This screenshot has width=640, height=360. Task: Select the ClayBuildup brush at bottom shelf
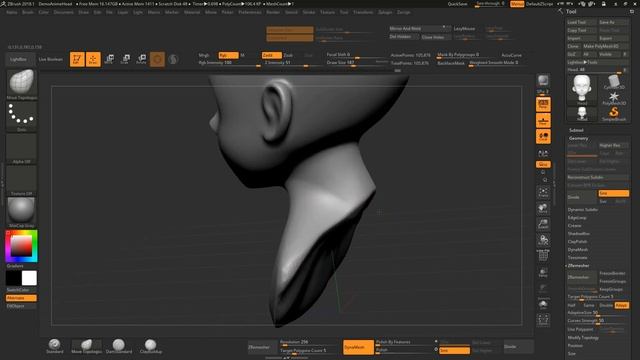pos(151,346)
